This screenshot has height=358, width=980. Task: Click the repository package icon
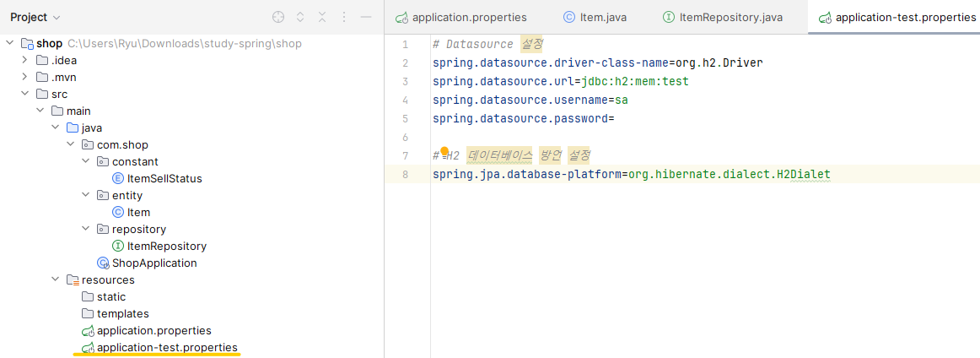(x=103, y=230)
